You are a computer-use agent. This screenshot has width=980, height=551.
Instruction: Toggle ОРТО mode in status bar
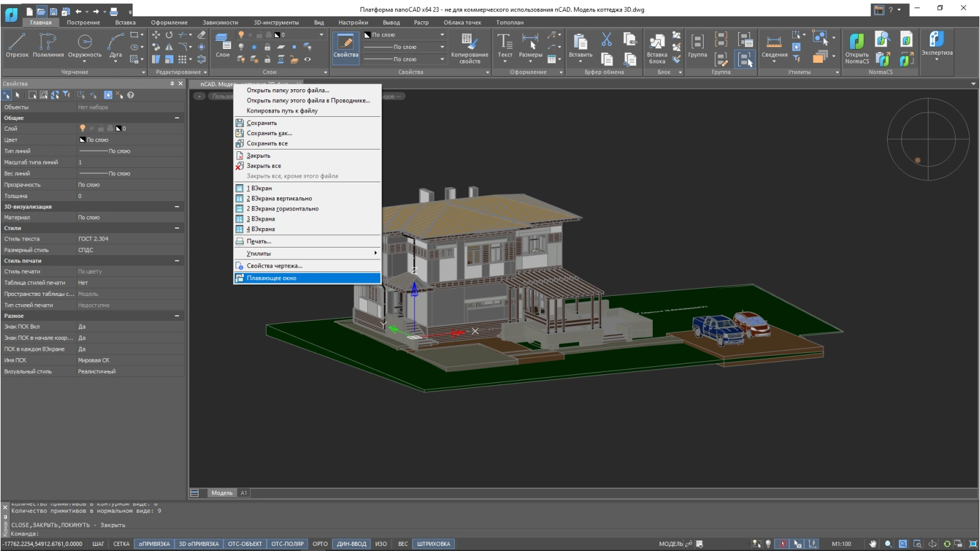(x=320, y=544)
